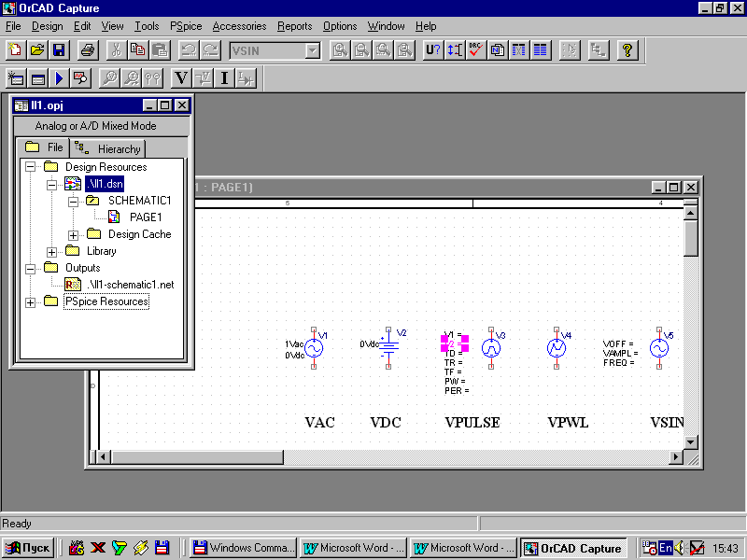Screen dimensions: 747x560
Task: Click the Windows Пуск start button
Action: pyautogui.click(x=28, y=548)
